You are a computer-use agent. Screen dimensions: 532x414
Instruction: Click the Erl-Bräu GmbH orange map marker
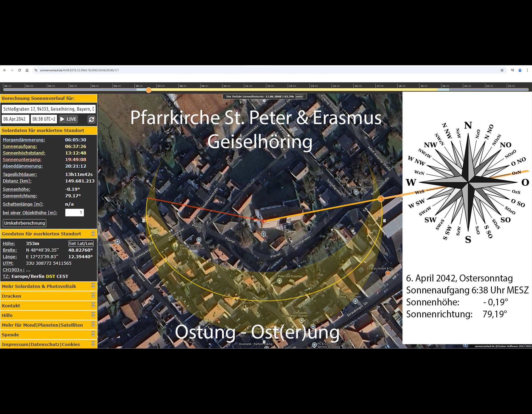[388, 273]
